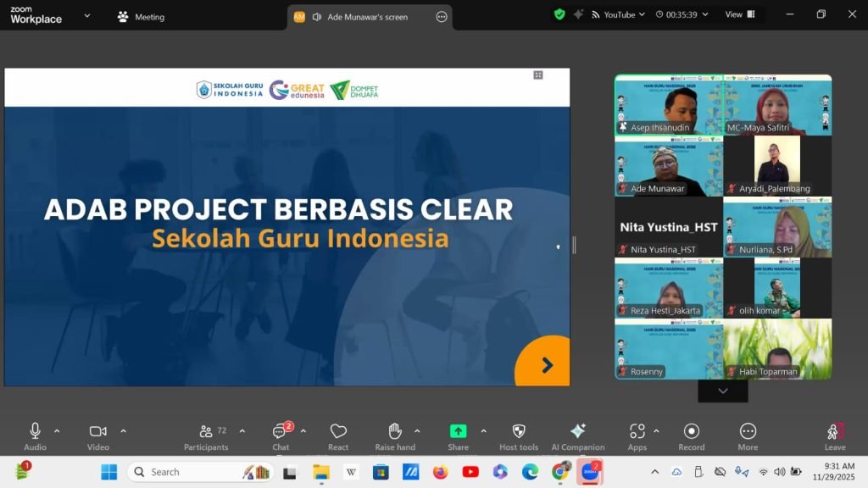
Task: Click the More options icon
Action: (748, 432)
